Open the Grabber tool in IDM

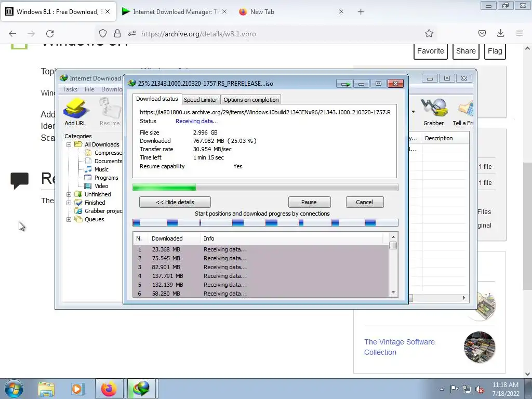click(433, 112)
